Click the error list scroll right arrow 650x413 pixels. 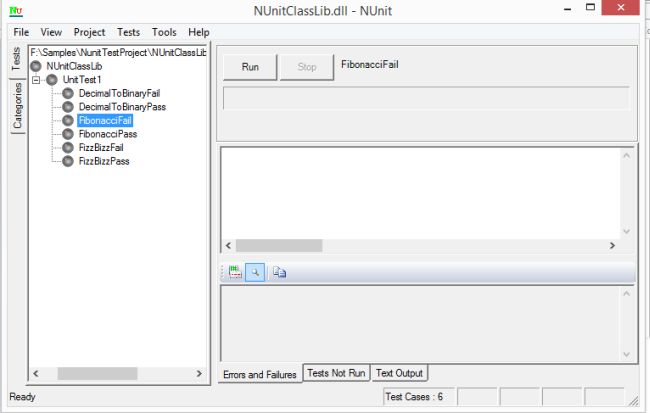tap(612, 245)
